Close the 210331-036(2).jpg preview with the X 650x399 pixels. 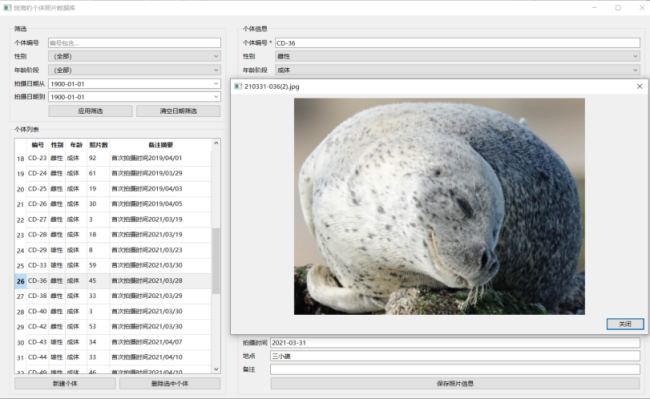coord(639,86)
